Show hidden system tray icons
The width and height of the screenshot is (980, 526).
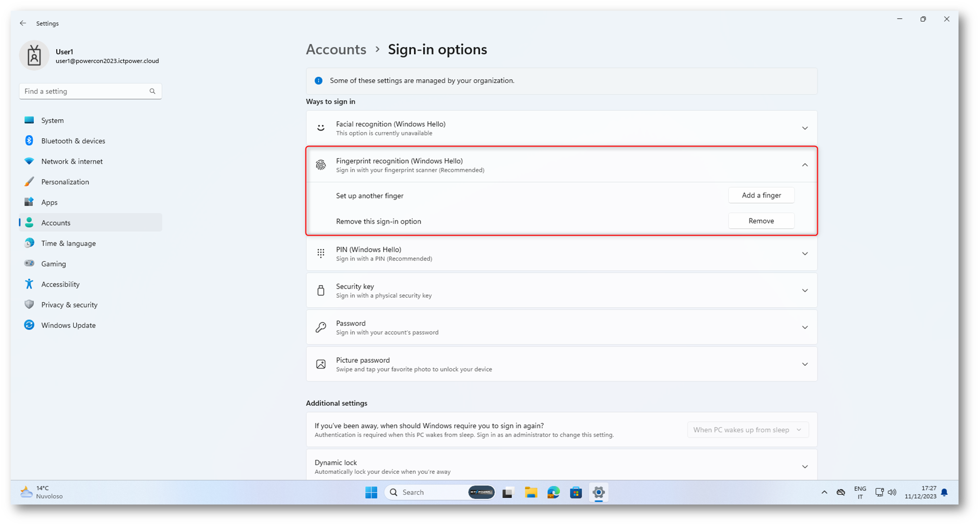824,492
